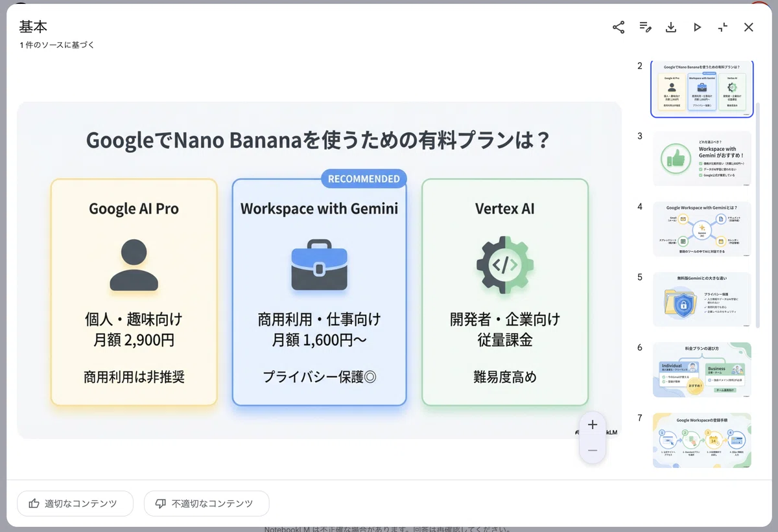The height and width of the screenshot is (532, 778).
Task: Click the text 月額 1,600円〜
Action: [320, 340]
